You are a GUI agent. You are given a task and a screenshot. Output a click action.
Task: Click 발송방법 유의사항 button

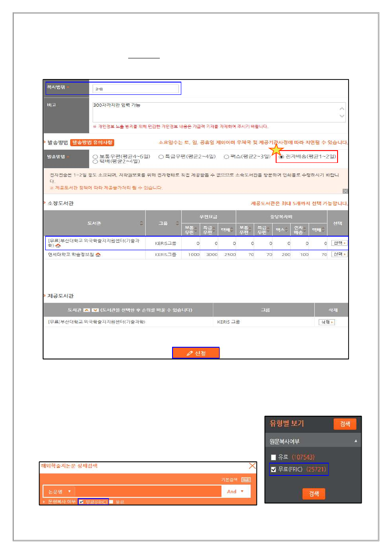tap(92, 142)
